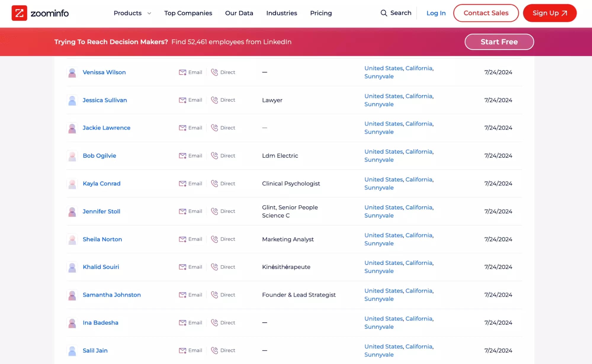Click the Email icon beside Salil Jain
592x364 pixels.
[x=183, y=350]
